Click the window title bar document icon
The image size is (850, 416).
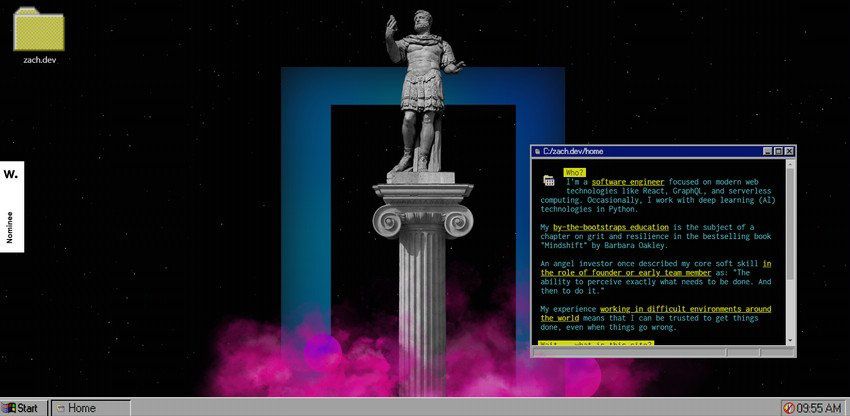(x=537, y=151)
